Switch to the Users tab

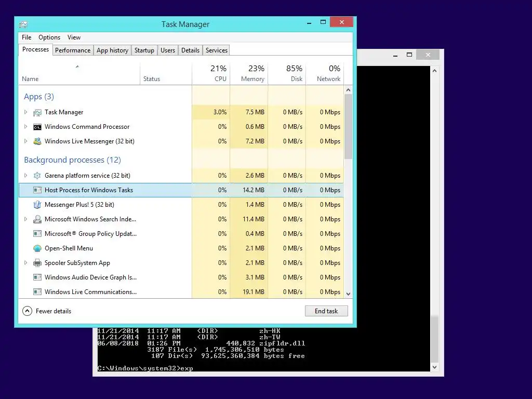pos(168,50)
